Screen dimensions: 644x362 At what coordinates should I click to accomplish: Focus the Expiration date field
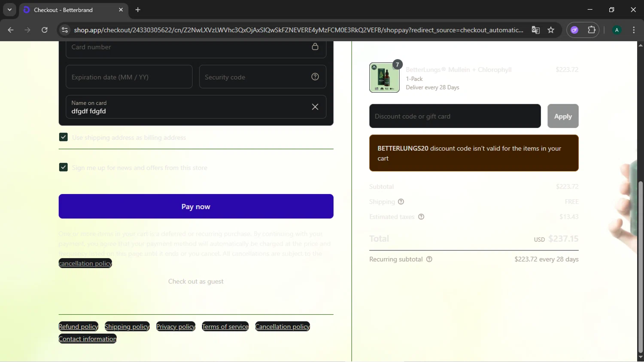(x=129, y=77)
